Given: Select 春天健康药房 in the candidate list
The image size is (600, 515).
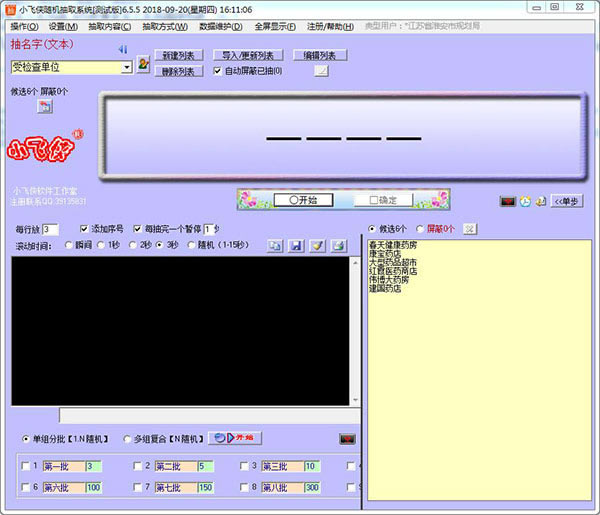Looking at the screenshot, I should click(x=393, y=245).
